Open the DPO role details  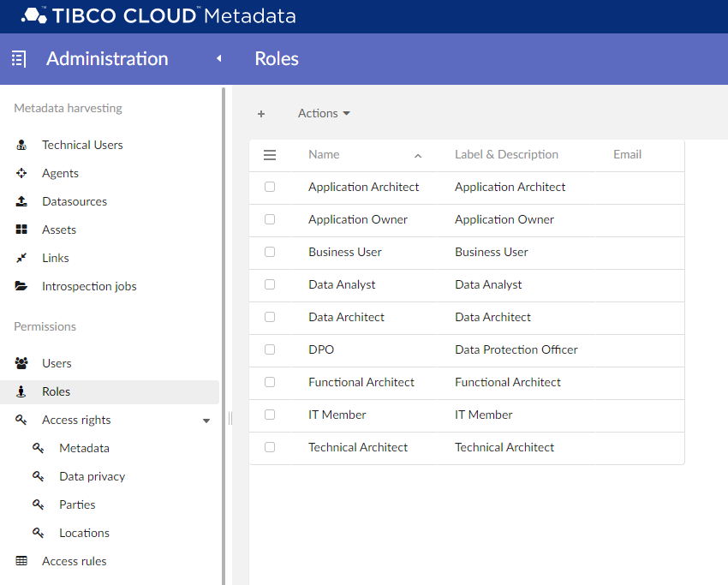[321, 349]
